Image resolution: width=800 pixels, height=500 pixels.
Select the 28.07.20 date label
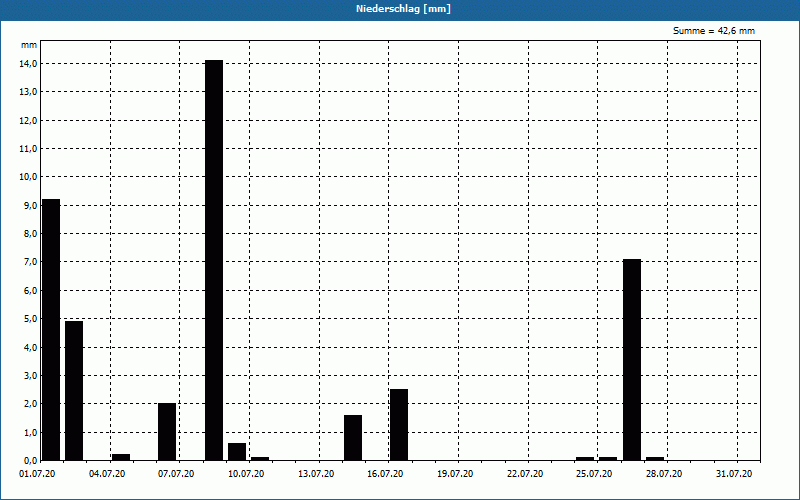click(664, 474)
